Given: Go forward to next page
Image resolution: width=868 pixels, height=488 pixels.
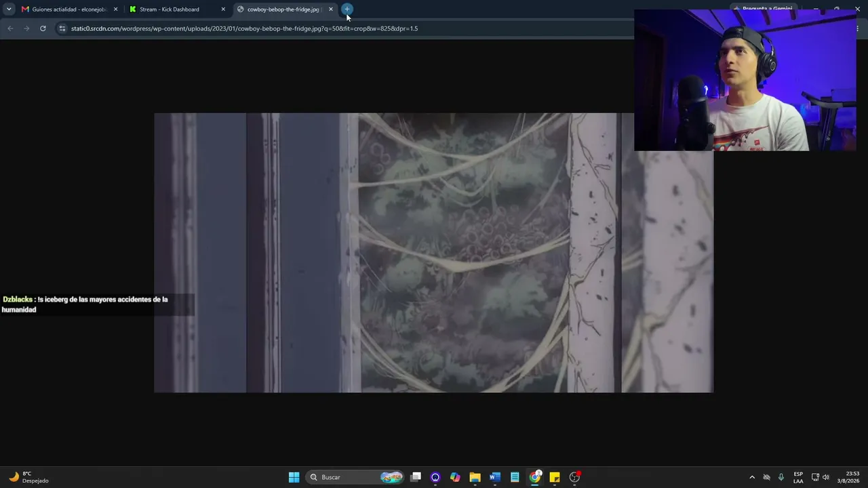Looking at the screenshot, I should coord(26,28).
